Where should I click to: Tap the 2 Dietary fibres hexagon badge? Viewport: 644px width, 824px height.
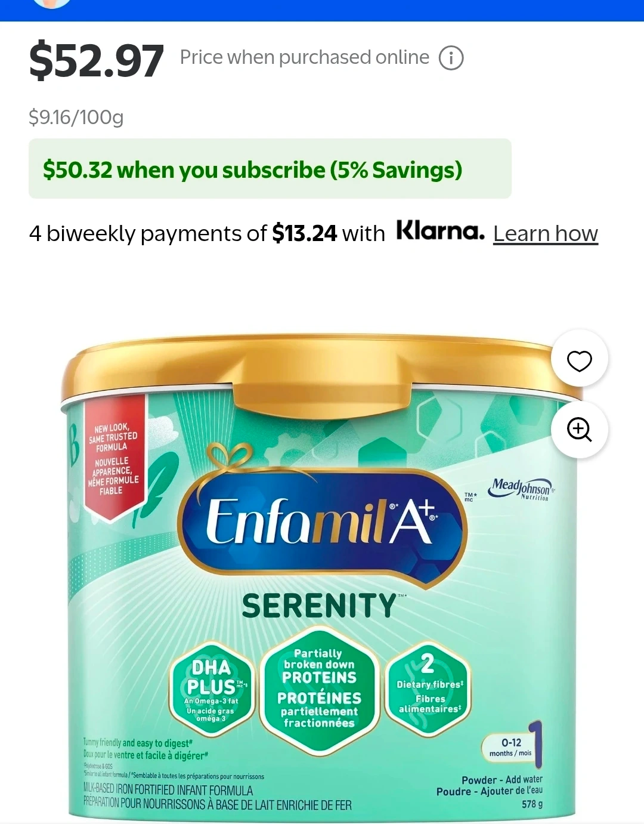tap(429, 686)
